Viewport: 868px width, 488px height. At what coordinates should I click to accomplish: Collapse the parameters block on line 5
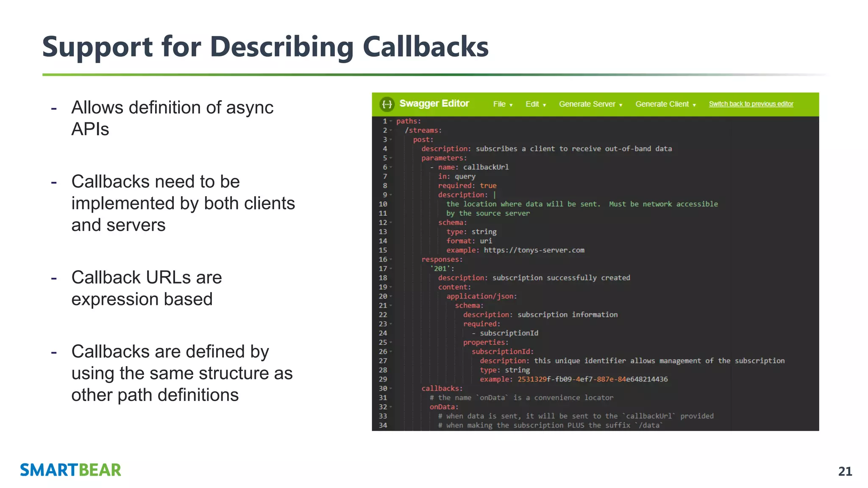click(x=391, y=158)
